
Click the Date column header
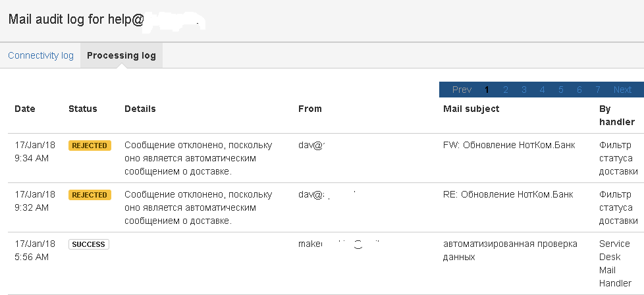[25, 109]
